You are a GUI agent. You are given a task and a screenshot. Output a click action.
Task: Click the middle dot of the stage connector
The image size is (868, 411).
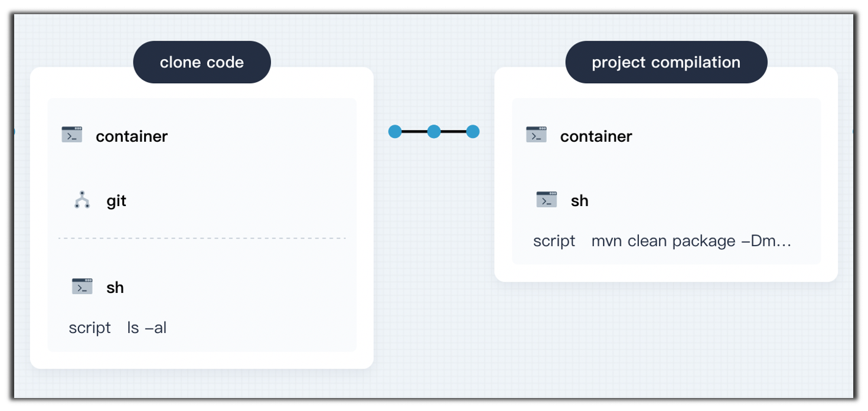coord(434,132)
